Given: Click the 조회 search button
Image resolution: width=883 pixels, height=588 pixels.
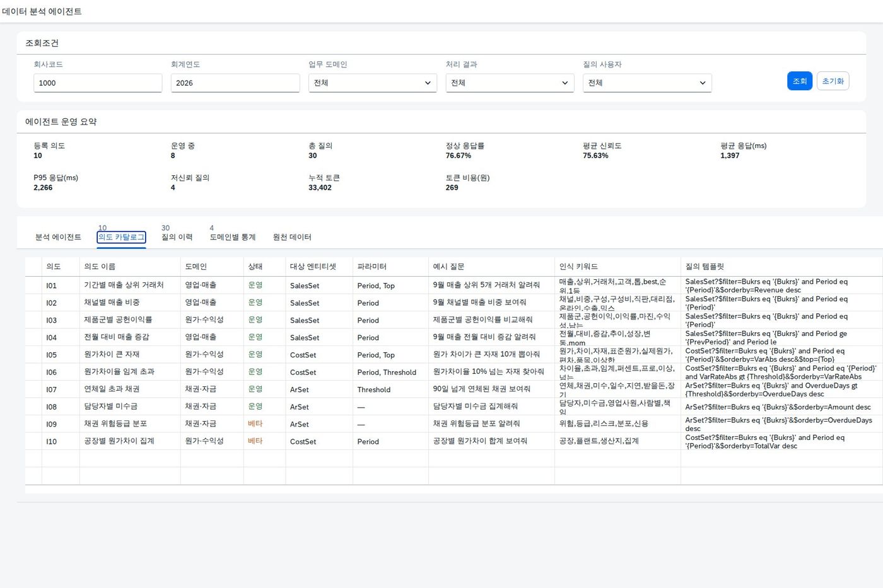Looking at the screenshot, I should click(800, 81).
